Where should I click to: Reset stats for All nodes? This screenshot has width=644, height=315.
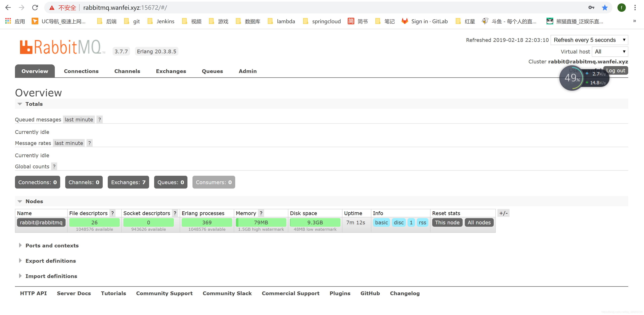tap(479, 223)
